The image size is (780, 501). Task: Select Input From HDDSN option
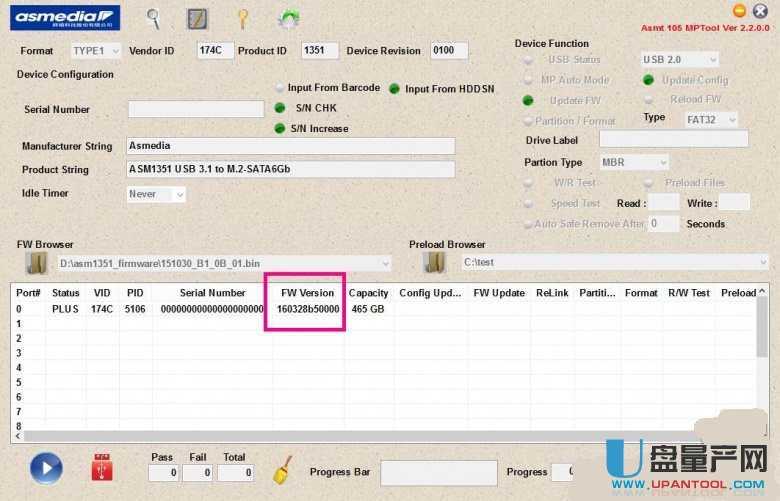pyautogui.click(x=394, y=89)
